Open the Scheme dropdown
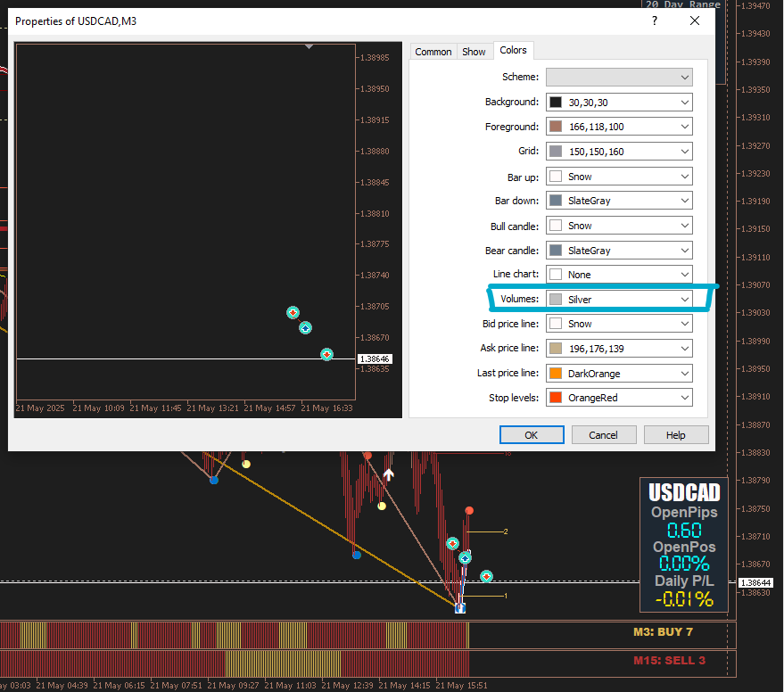Screen dimensions: 784x692 click(619, 78)
